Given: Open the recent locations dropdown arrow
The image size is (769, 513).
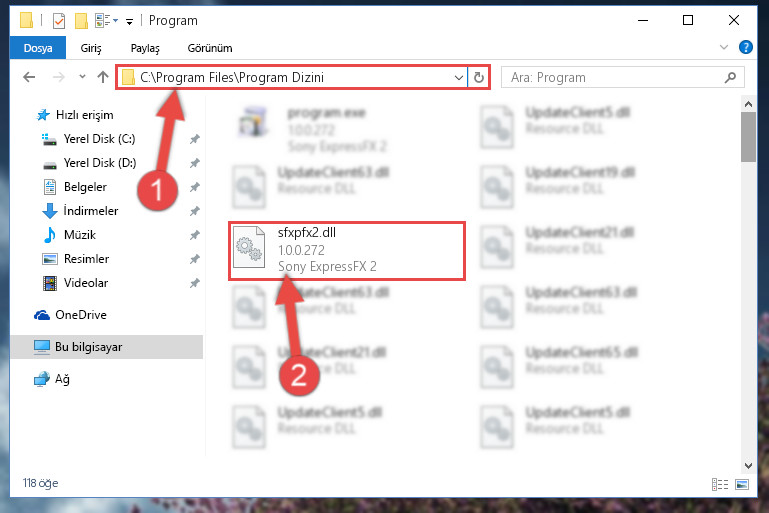Looking at the screenshot, I should coord(82,77).
